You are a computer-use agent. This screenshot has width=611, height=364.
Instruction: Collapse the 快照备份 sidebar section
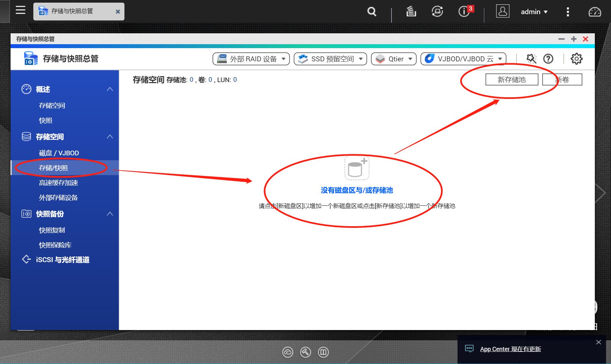[110, 214]
